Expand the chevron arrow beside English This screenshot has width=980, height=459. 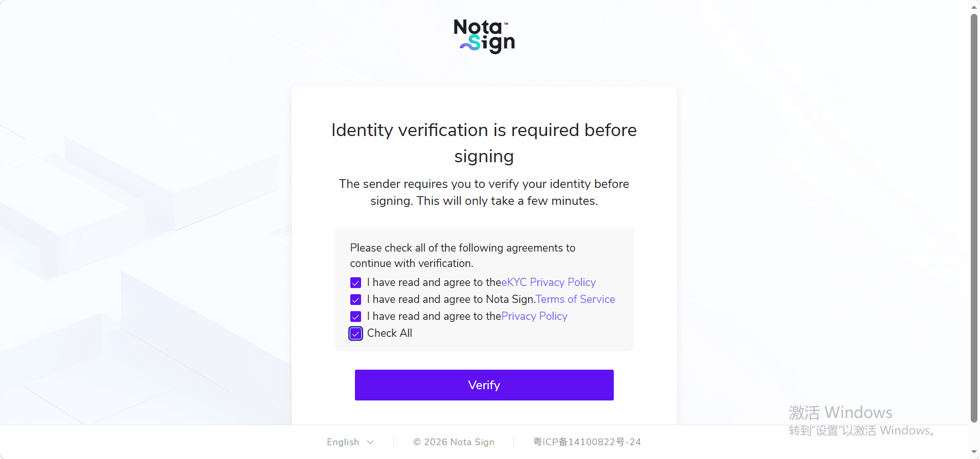pyautogui.click(x=370, y=443)
